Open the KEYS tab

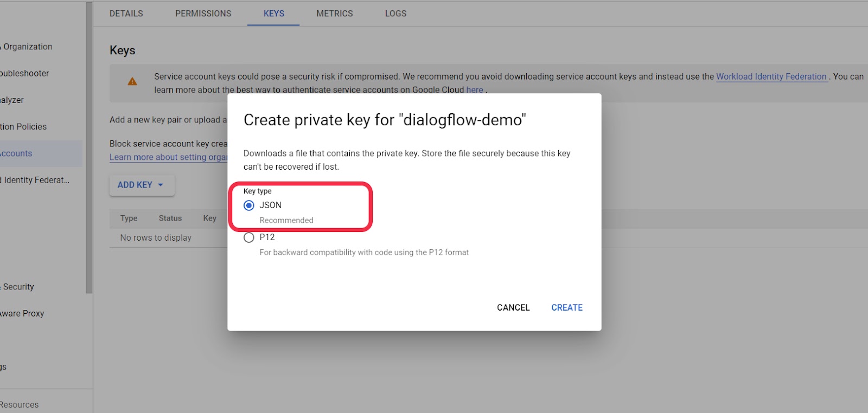(x=274, y=14)
